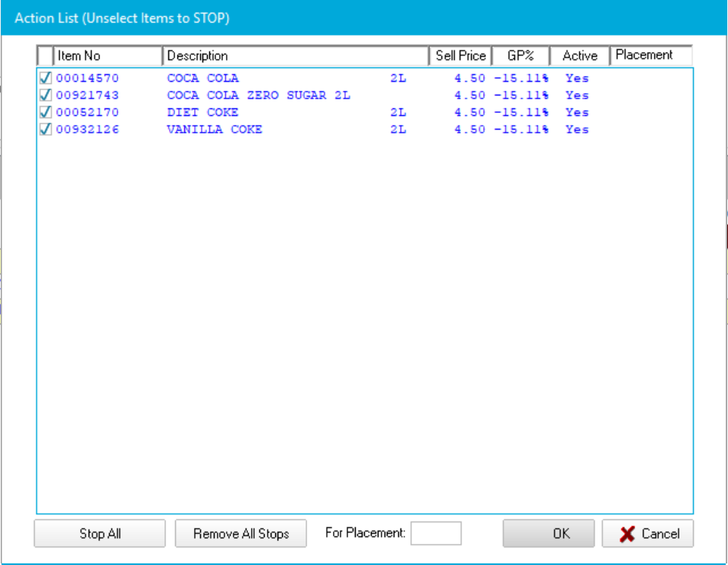Screen dimensions: 728x565
Task: Select item number 00921743 row
Action: 87,96
